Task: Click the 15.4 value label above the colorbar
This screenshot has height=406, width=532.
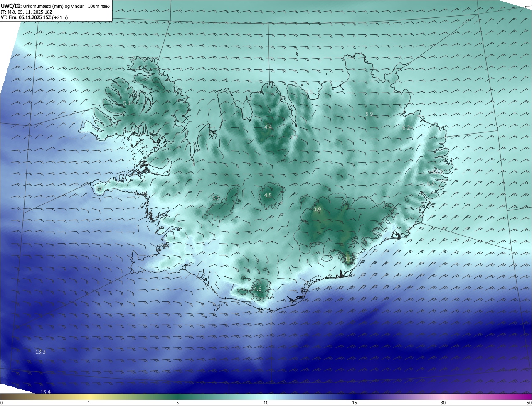Action: [45, 392]
